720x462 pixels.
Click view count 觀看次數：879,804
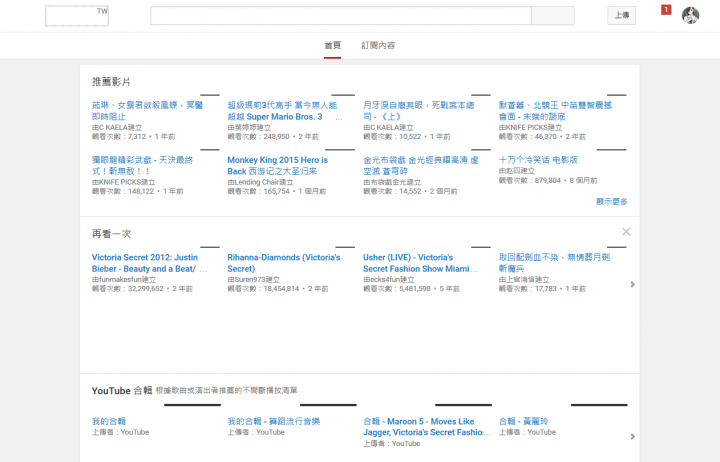pyautogui.click(x=530, y=180)
